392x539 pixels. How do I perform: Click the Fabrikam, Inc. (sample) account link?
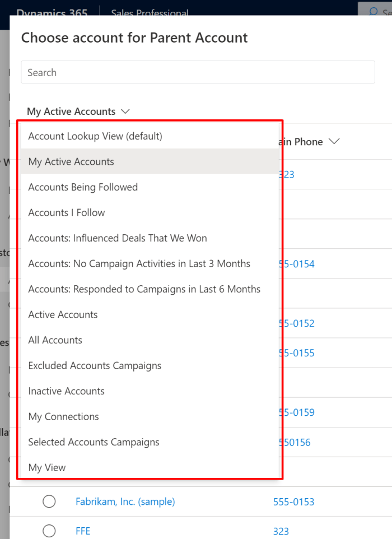[x=125, y=501]
